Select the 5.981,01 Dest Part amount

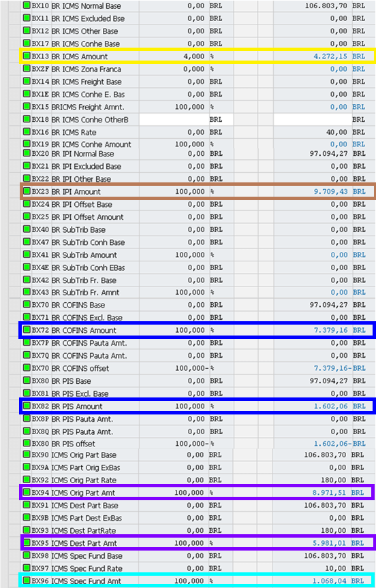tap(330, 543)
